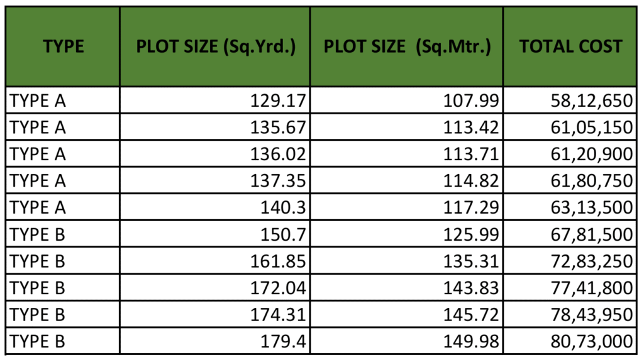Screen dimensions: 644x360
Task: Select the 149.98 square meter cell
Action: 407,341
